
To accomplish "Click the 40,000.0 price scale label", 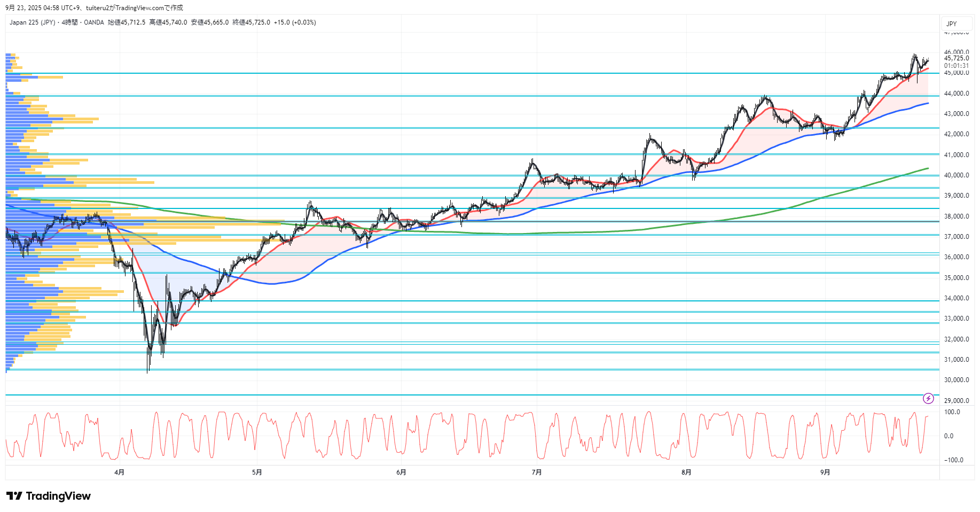I will click(957, 175).
